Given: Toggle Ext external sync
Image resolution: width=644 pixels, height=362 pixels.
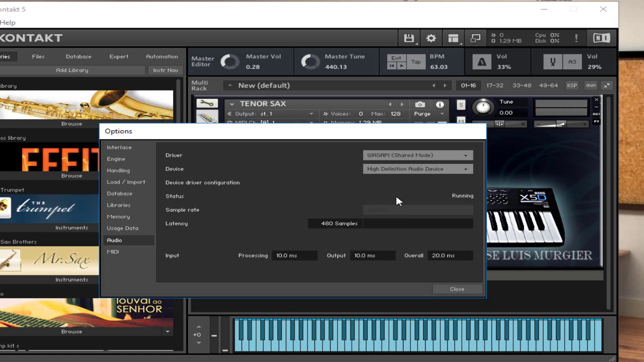Looking at the screenshot, I should (x=396, y=58).
